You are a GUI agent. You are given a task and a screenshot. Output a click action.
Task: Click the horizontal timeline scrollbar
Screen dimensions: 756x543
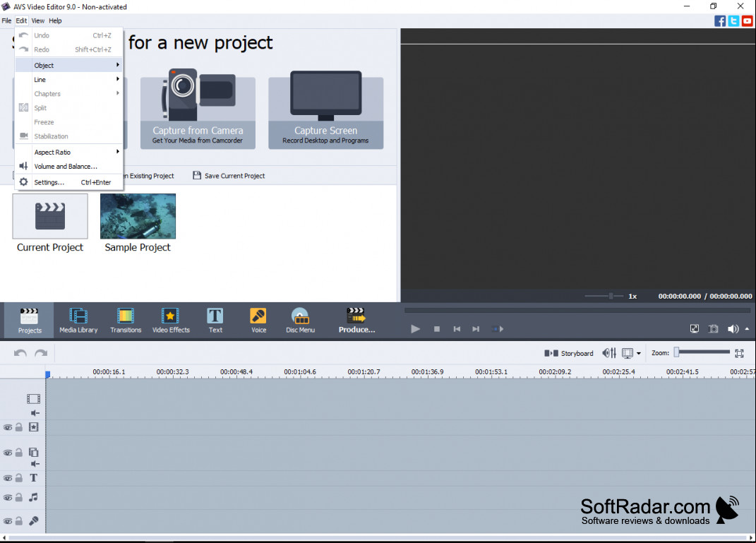[378, 537]
